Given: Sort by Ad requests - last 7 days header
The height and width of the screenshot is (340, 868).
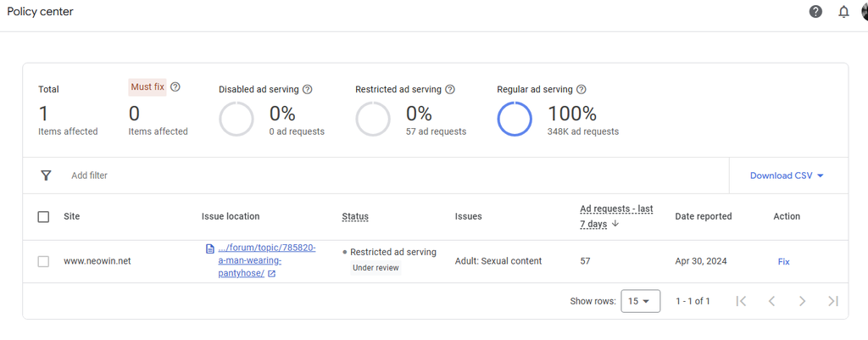Looking at the screenshot, I should tap(616, 216).
